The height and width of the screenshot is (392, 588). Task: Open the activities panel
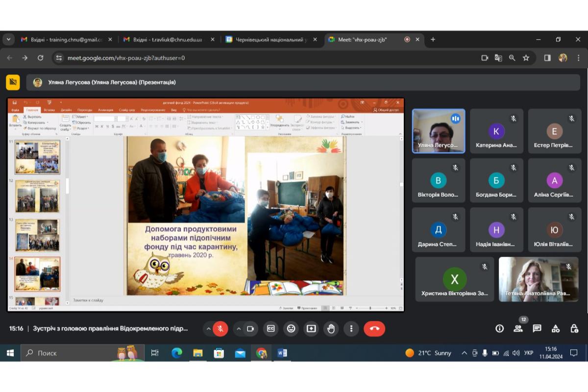click(x=556, y=329)
